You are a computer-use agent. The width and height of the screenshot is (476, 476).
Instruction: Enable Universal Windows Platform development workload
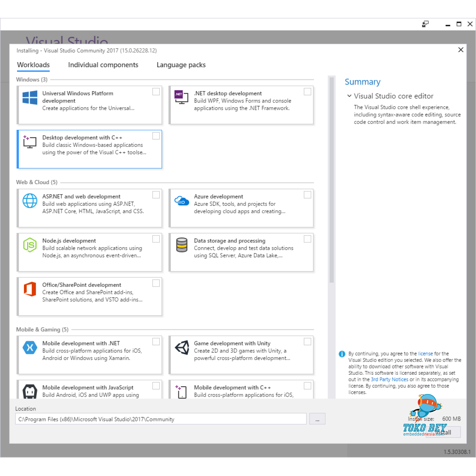coord(156,92)
